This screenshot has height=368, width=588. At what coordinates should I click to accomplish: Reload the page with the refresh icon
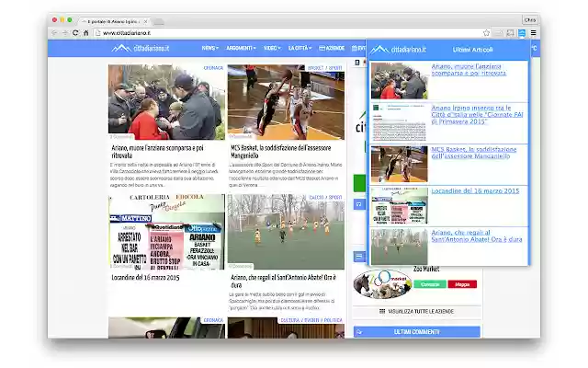[75, 33]
